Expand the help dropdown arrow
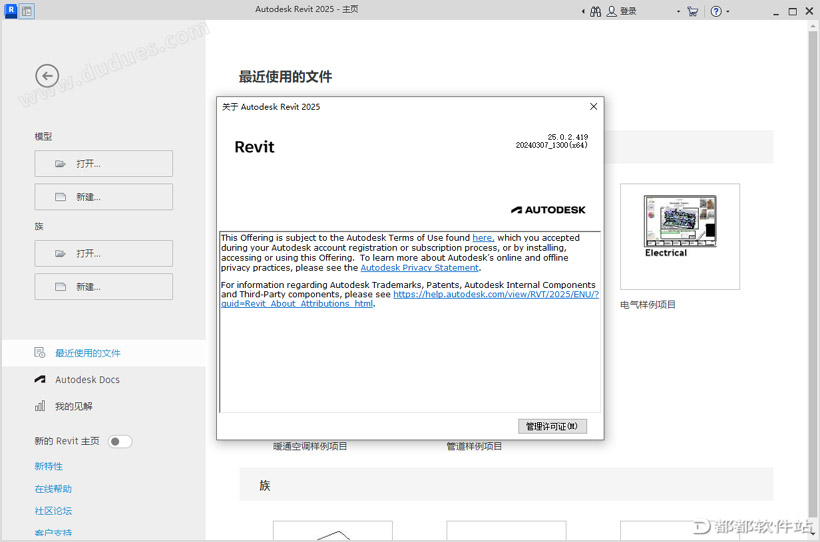 click(x=728, y=12)
